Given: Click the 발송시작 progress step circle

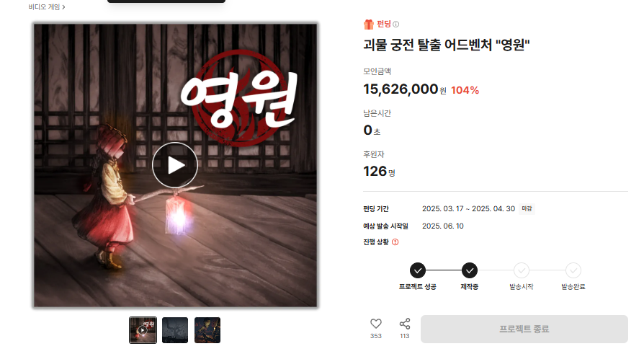Looking at the screenshot, I should (x=522, y=270).
